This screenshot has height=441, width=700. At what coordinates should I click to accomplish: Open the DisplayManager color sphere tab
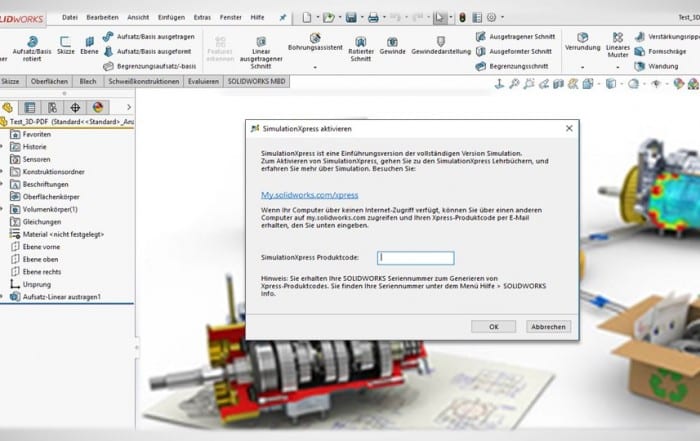pyautogui.click(x=98, y=107)
